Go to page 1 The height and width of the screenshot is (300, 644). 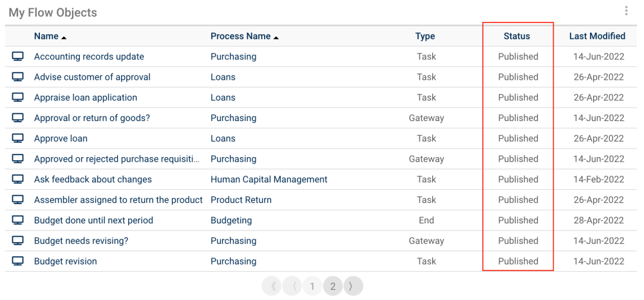pos(312,286)
